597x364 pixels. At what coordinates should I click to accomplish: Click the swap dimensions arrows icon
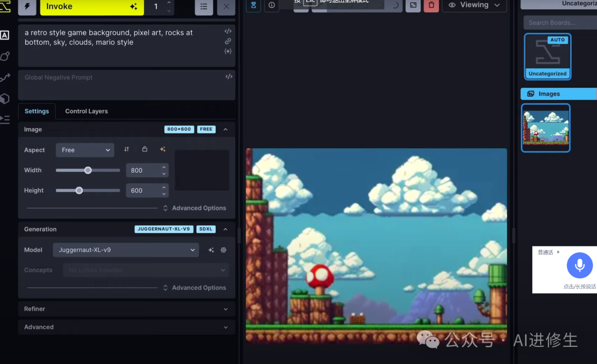[x=127, y=149]
